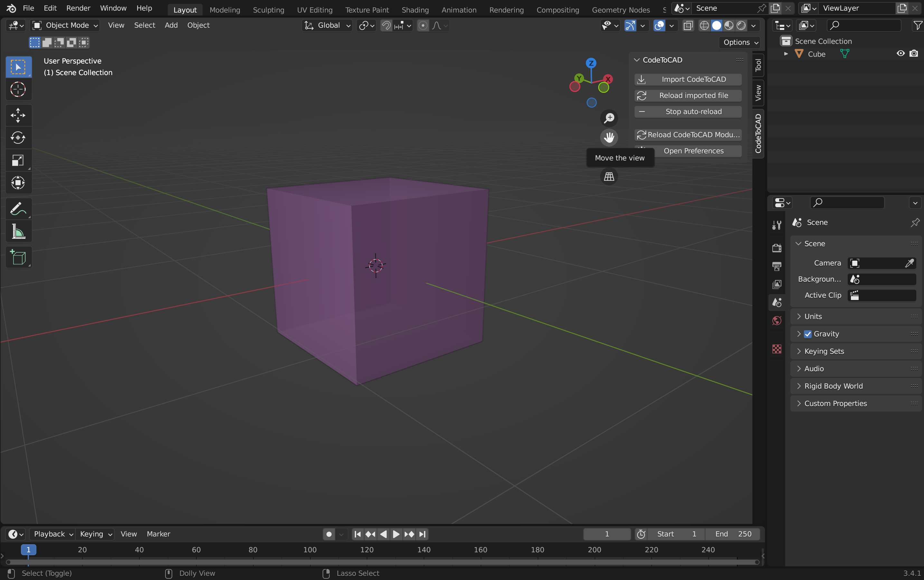Select the Annotate tool
924x580 pixels.
pyautogui.click(x=18, y=209)
